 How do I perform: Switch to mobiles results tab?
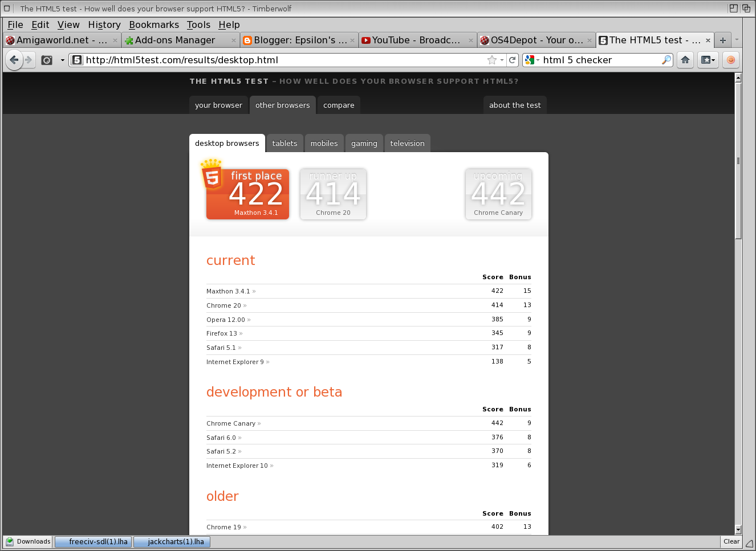tap(324, 144)
